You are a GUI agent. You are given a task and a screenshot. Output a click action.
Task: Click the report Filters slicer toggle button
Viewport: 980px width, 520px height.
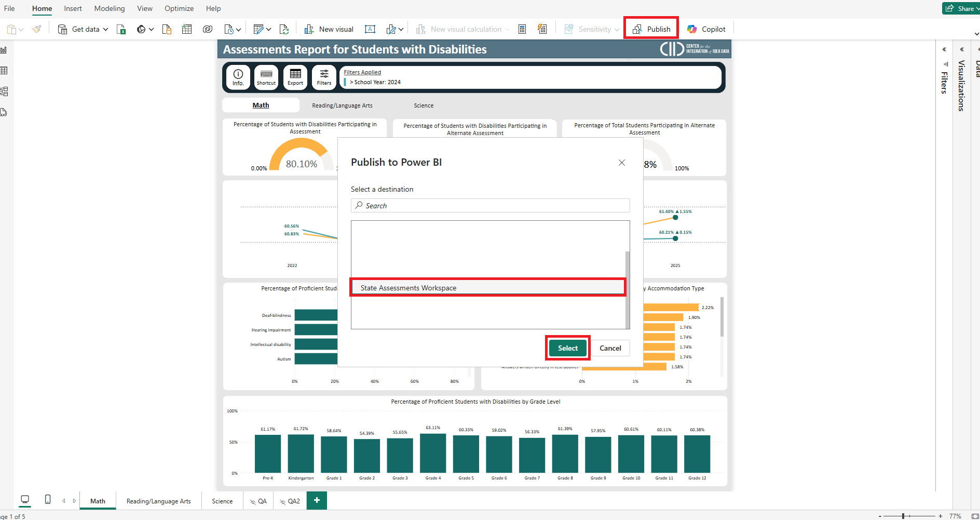click(324, 77)
